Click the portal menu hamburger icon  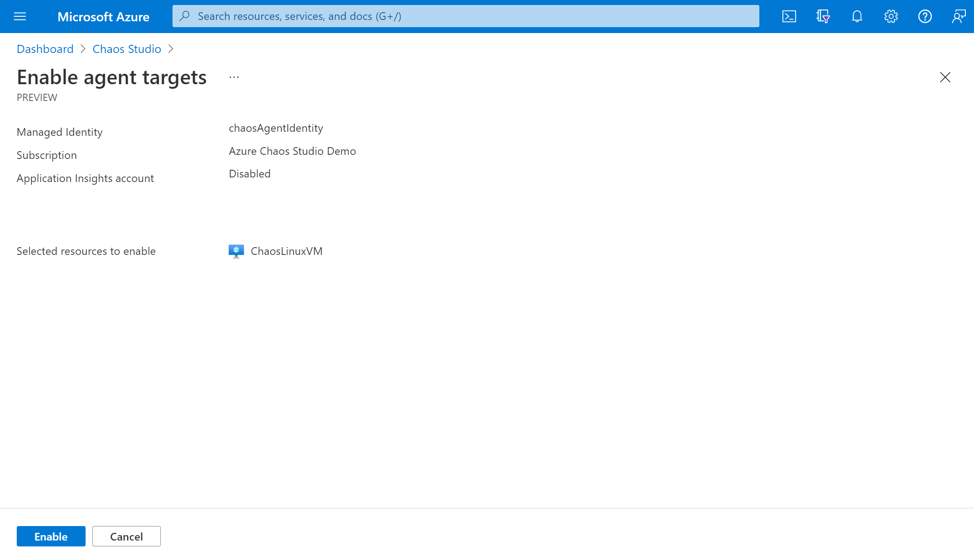(x=20, y=16)
